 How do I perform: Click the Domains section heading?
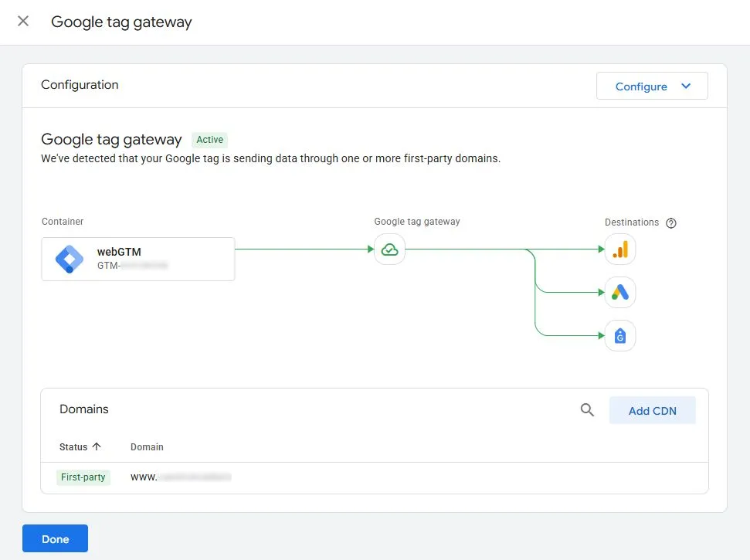tap(84, 409)
